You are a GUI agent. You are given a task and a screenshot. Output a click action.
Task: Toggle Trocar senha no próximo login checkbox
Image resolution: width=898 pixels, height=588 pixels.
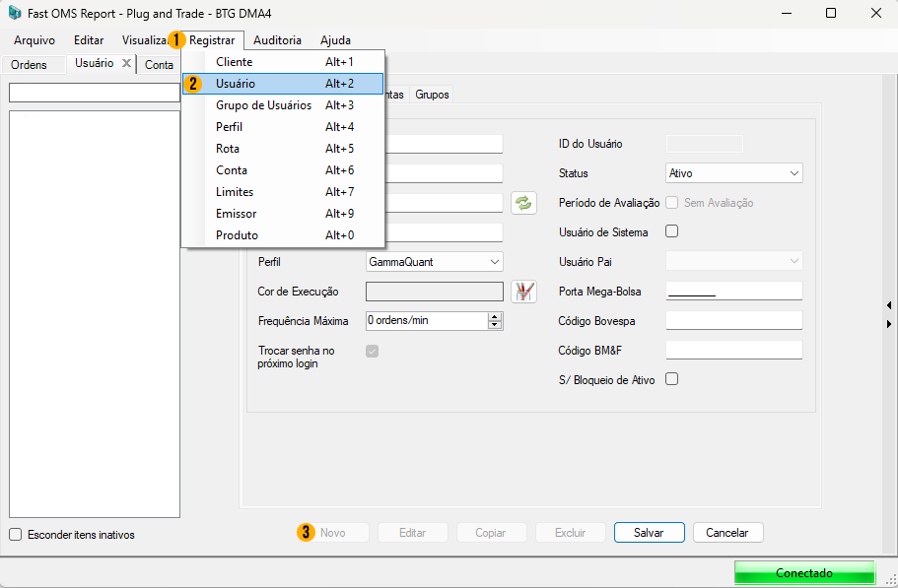[373, 352]
